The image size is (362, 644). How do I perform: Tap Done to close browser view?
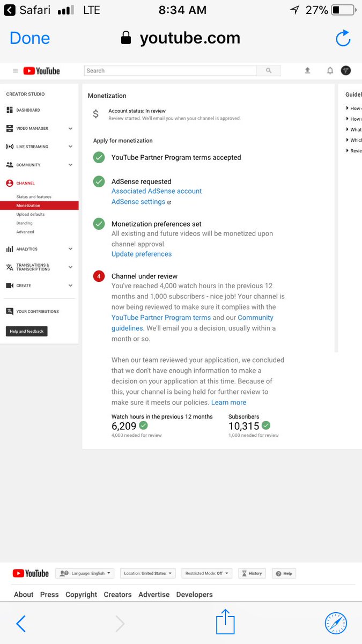pyautogui.click(x=29, y=38)
